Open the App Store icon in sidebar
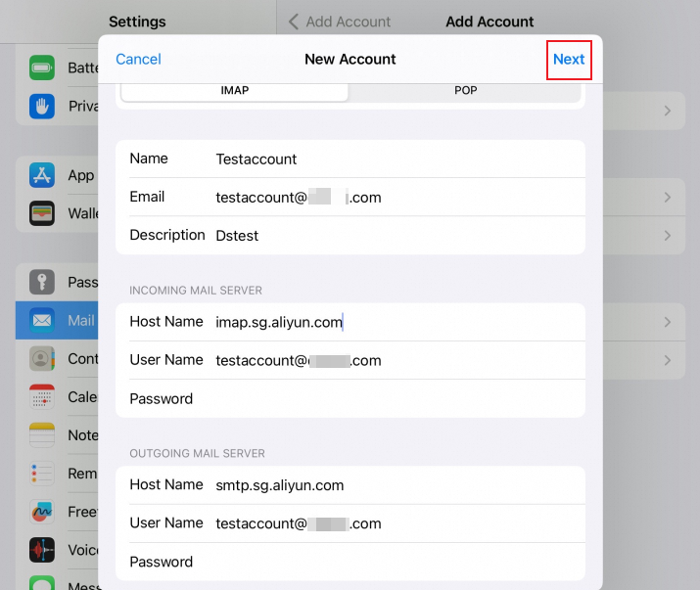The image size is (700, 590). (42, 175)
